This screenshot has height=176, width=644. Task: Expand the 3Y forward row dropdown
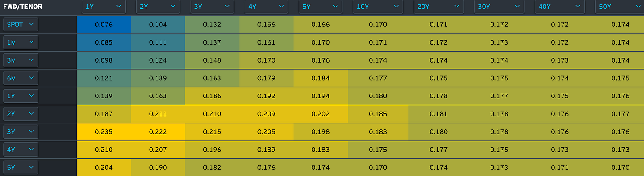21,132
